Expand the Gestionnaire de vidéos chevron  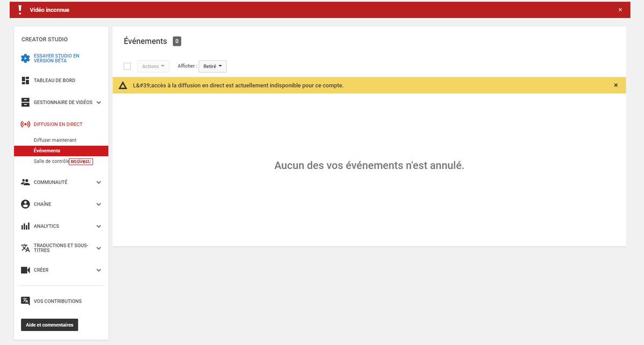coord(99,102)
